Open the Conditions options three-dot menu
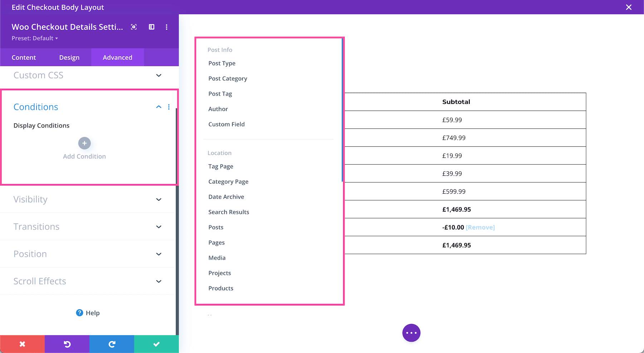Image resolution: width=644 pixels, height=353 pixels. (169, 107)
